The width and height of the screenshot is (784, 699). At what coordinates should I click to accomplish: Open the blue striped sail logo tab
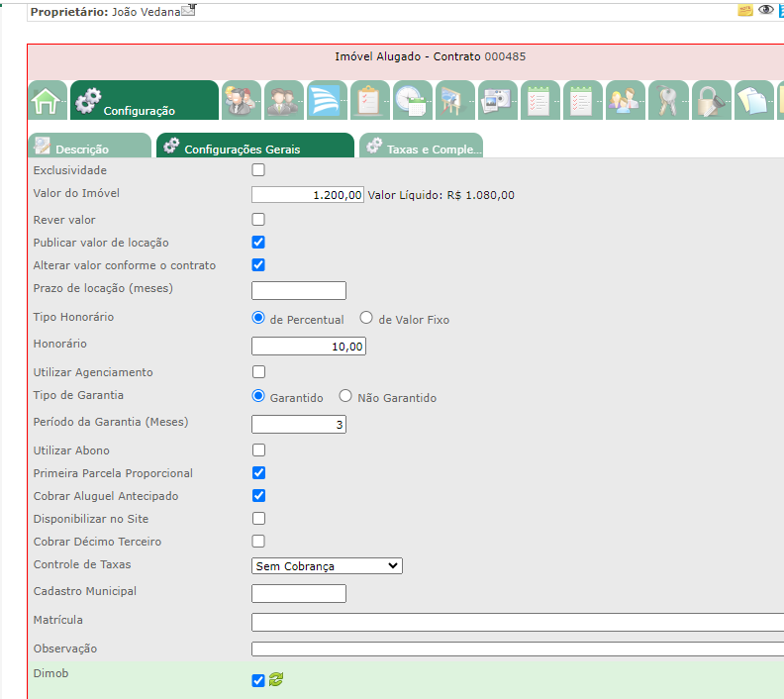click(x=327, y=100)
